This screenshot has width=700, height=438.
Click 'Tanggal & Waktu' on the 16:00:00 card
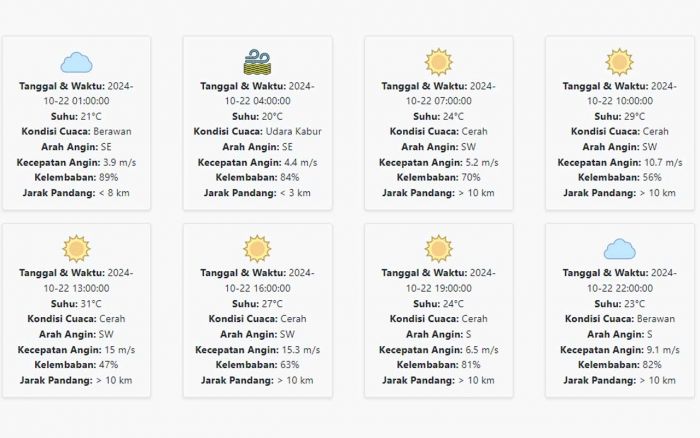pos(243,273)
